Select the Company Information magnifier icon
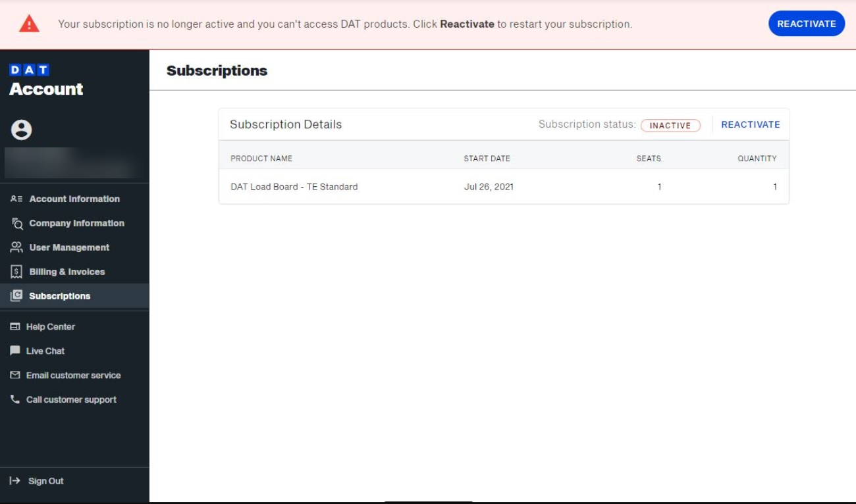 pos(16,223)
